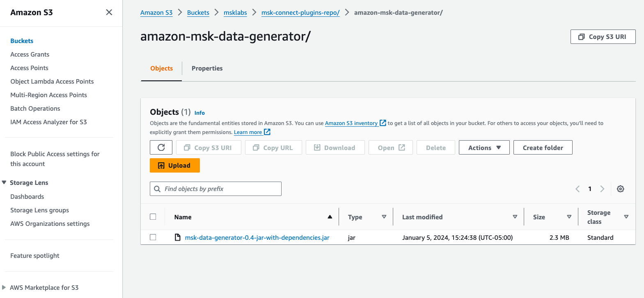
Task: Open AWS Organizations settings
Action: (x=50, y=224)
